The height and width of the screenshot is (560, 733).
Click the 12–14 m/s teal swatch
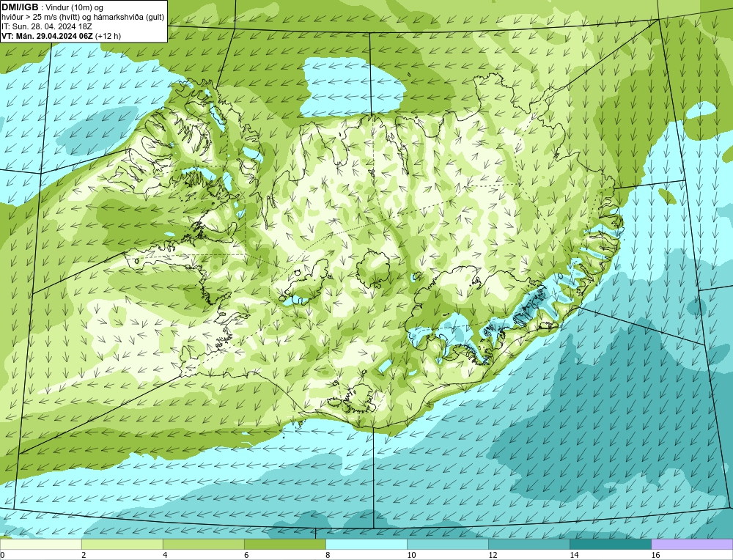[528, 544]
